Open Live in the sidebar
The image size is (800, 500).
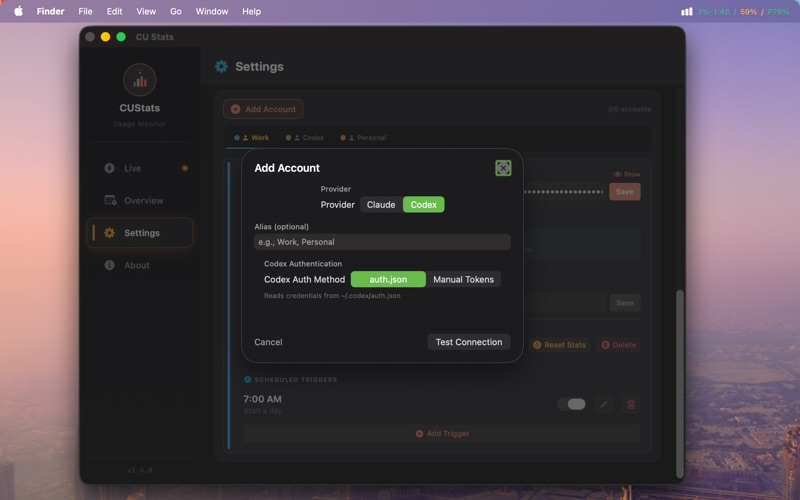[140, 168]
